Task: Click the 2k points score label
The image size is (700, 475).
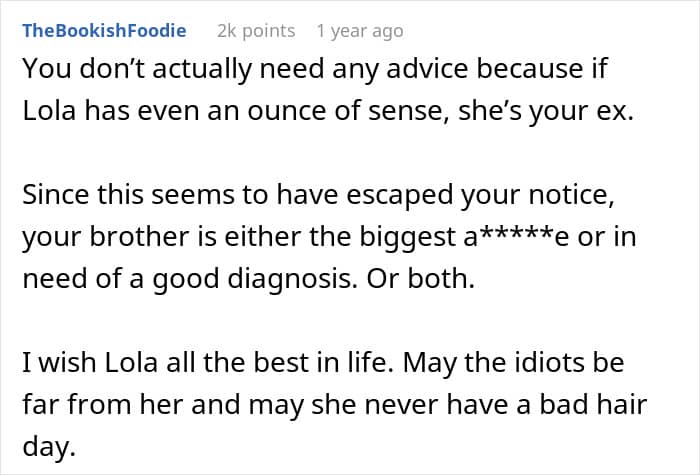Action: (256, 31)
